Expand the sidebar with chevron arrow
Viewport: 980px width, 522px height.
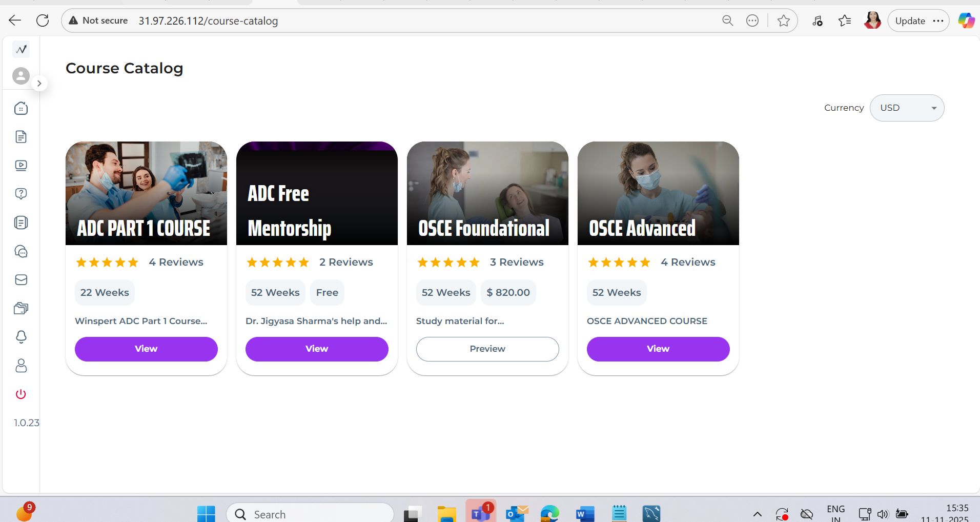(39, 83)
